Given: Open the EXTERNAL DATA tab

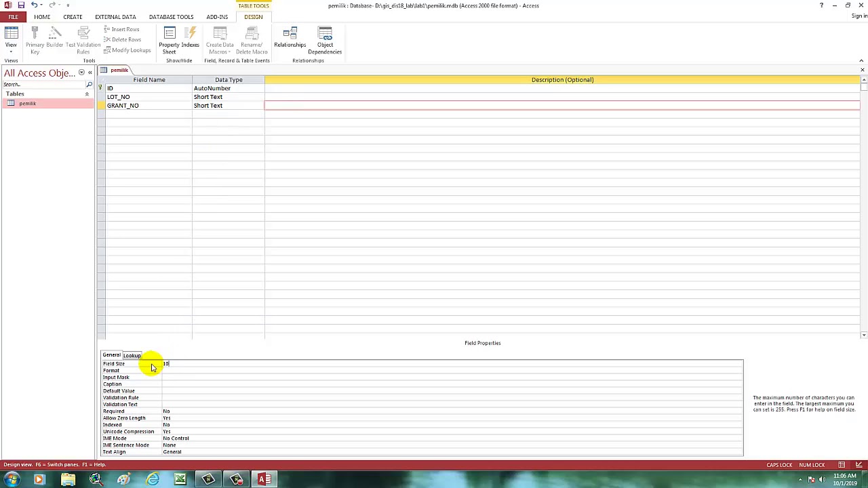Looking at the screenshot, I should pos(115,17).
